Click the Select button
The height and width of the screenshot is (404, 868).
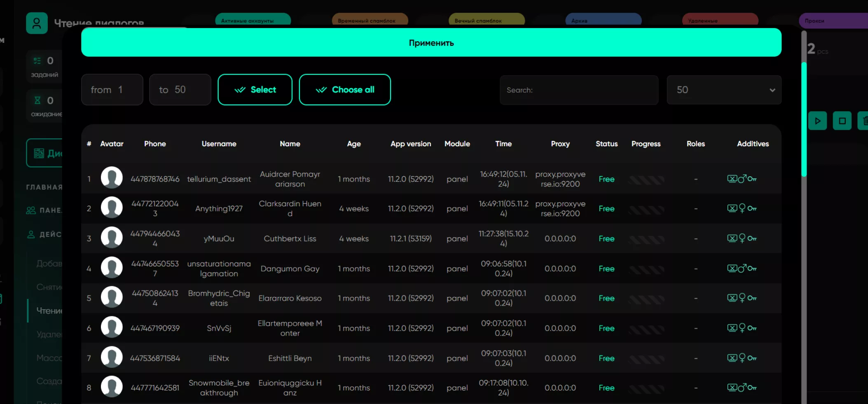(x=255, y=90)
